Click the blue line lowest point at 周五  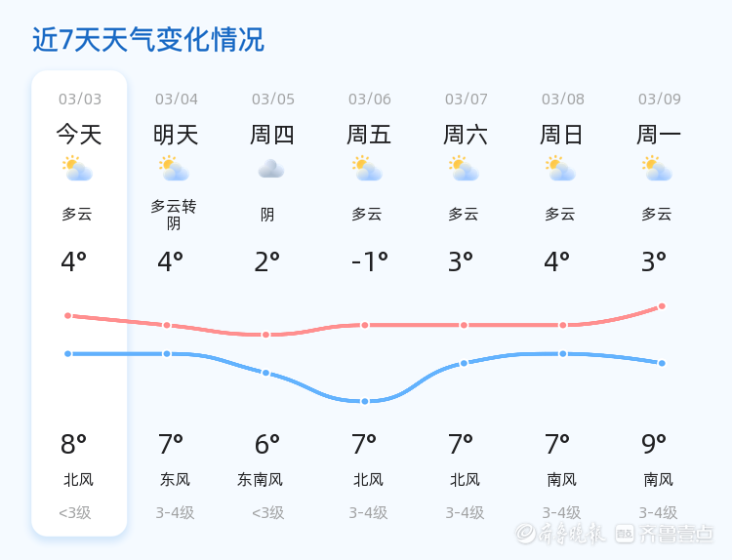click(365, 401)
